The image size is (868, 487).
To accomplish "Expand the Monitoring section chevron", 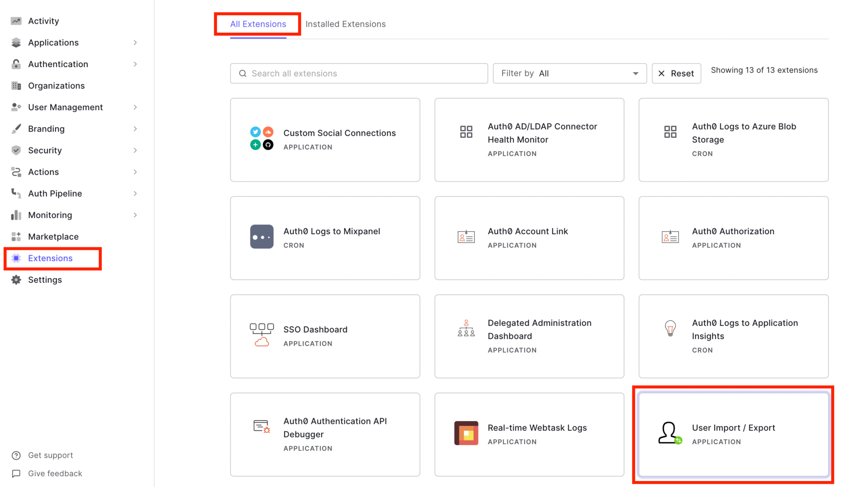I will click(135, 215).
